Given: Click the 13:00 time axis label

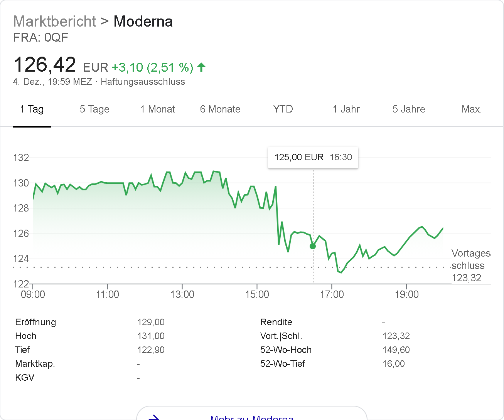Looking at the screenshot, I should pos(182,295).
